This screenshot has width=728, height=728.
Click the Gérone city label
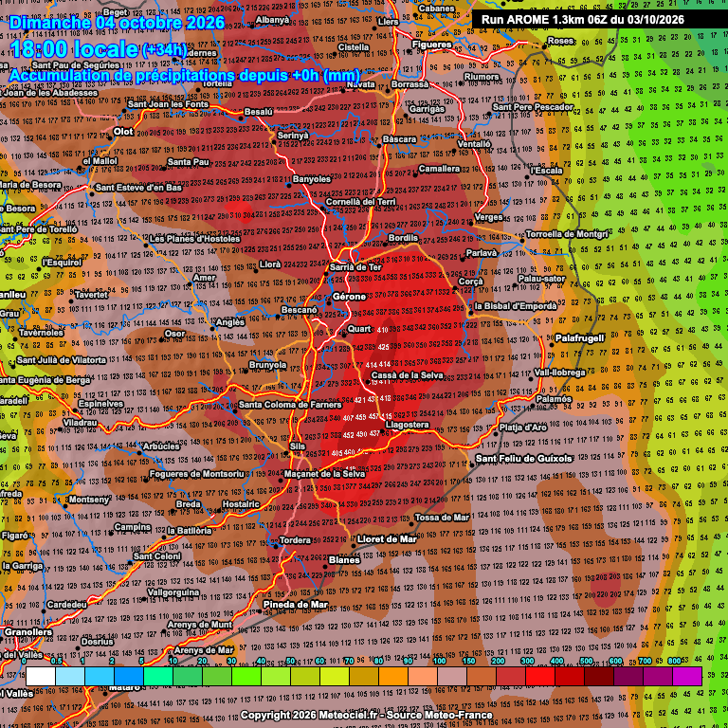(349, 296)
